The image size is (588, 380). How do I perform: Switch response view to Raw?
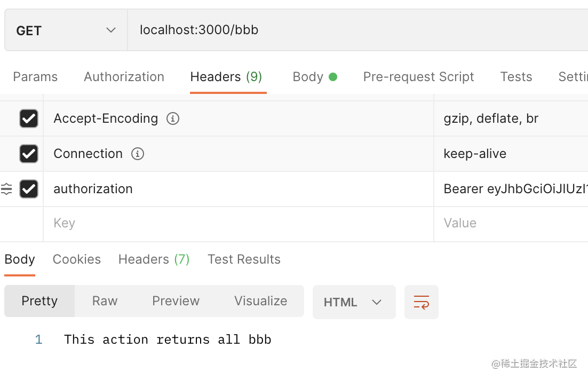point(105,301)
